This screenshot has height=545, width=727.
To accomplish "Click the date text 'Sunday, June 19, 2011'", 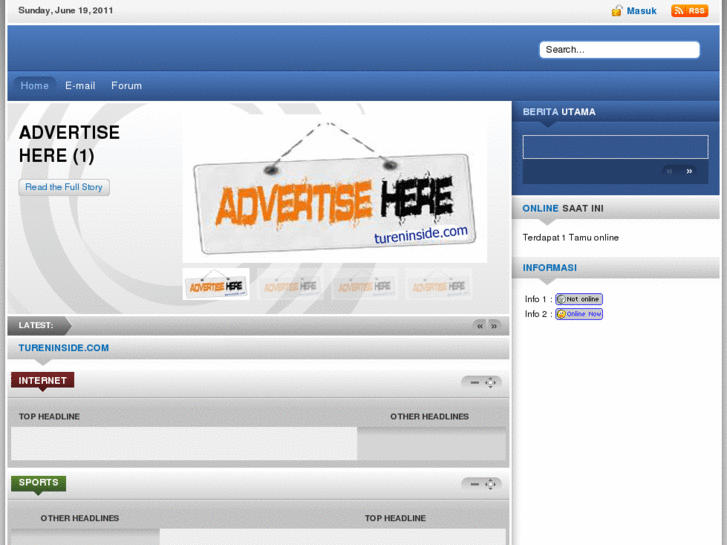I will point(65,10).
